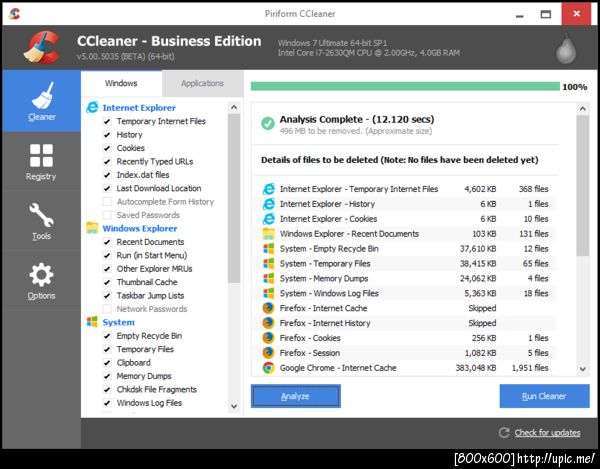Toggle the Windows Log Files checkbox under System

click(x=107, y=403)
